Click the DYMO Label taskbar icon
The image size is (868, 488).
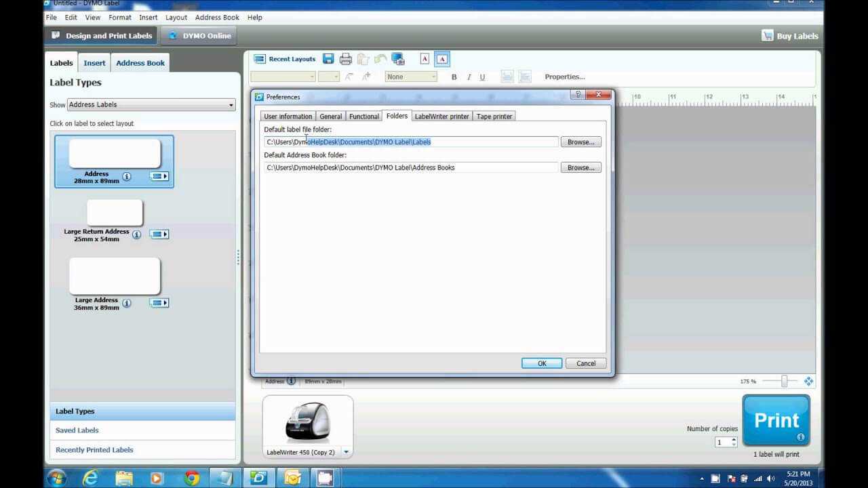click(258, 478)
